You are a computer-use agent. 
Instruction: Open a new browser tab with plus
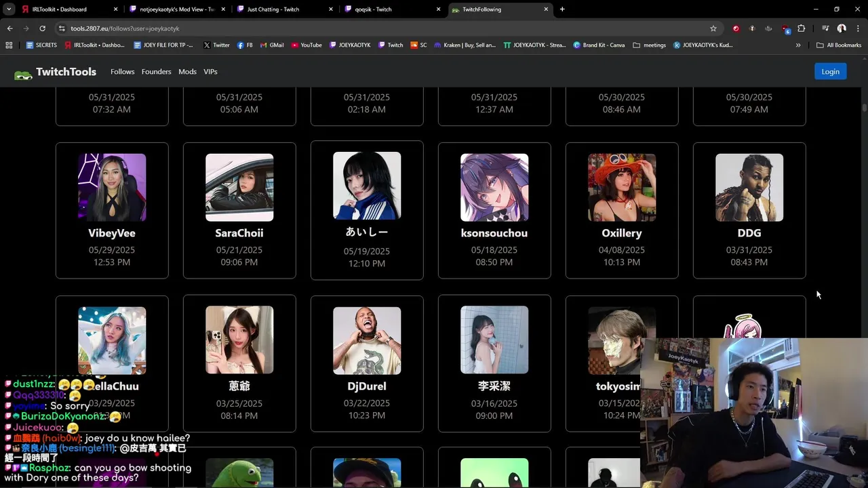(562, 9)
